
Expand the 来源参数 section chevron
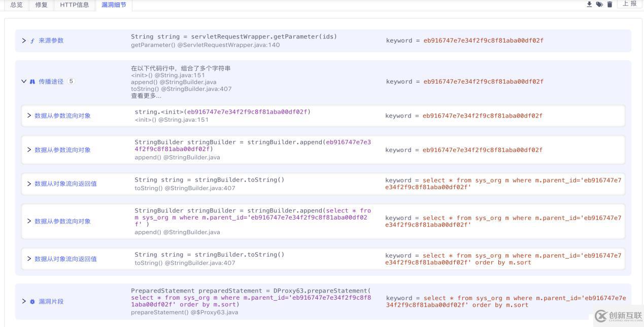point(24,41)
